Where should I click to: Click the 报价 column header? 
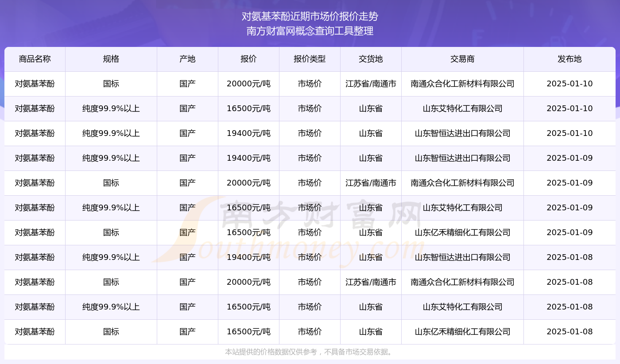point(248,59)
